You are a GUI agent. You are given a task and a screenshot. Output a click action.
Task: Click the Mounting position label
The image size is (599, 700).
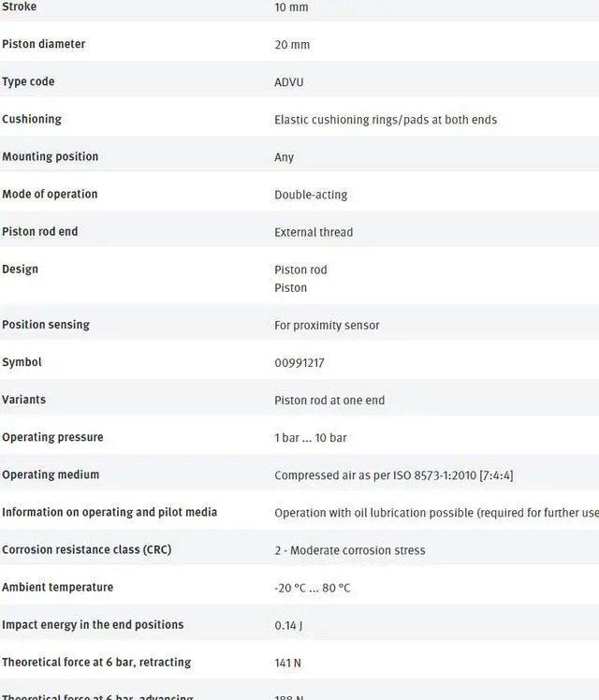50,156
